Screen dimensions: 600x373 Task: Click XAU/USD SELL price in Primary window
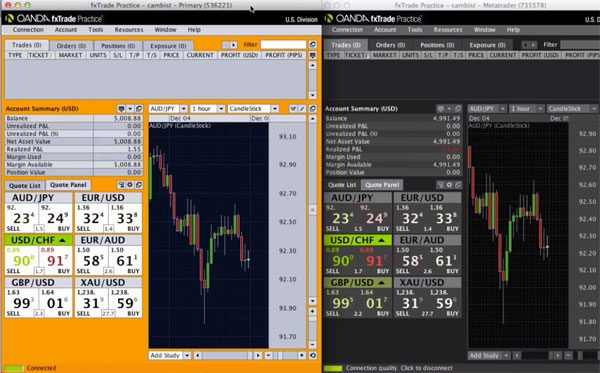[91, 303]
